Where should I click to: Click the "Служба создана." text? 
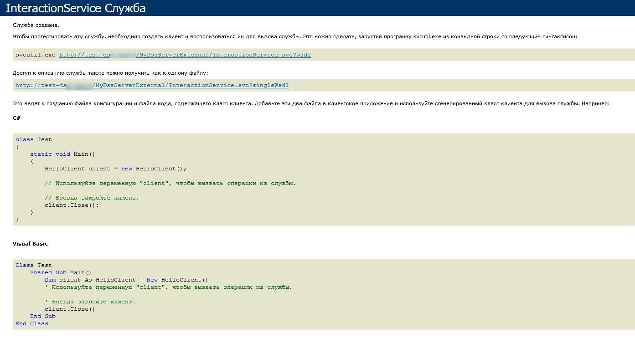pyautogui.click(x=36, y=25)
